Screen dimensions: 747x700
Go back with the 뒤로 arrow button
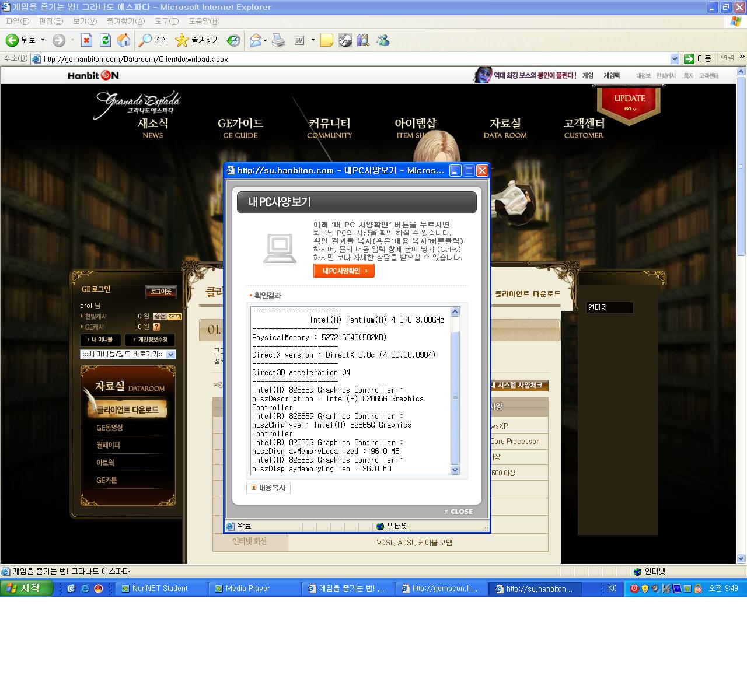20,40
